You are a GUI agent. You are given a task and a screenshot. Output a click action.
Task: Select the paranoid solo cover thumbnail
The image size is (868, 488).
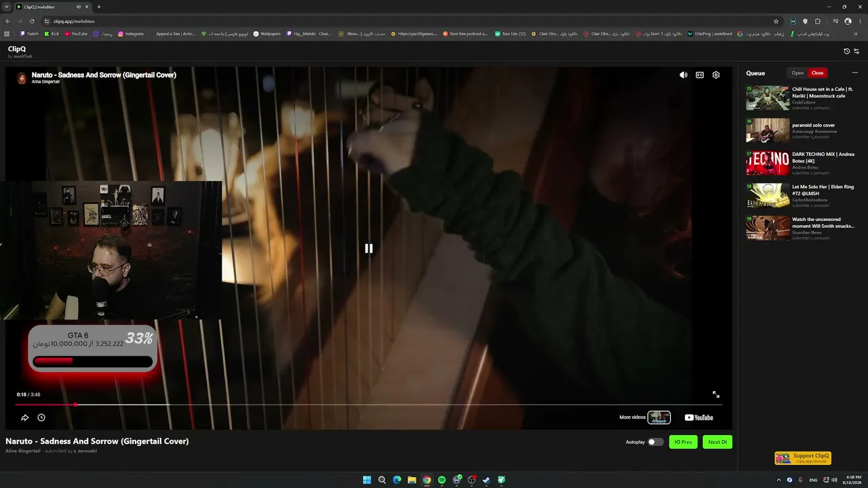[768, 130]
